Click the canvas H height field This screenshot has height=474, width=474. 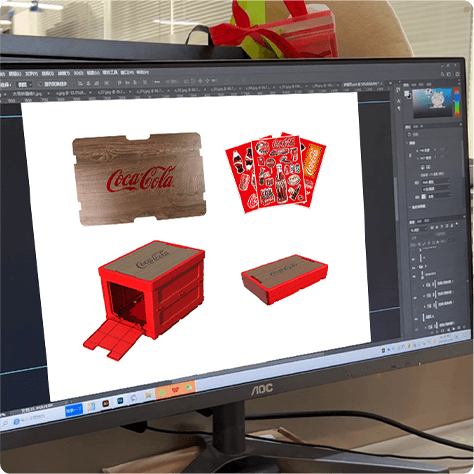point(426,158)
